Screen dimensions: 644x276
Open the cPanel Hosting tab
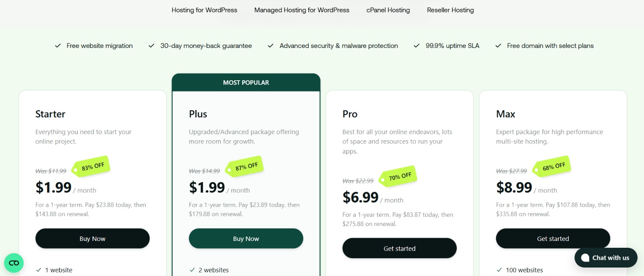[388, 10]
